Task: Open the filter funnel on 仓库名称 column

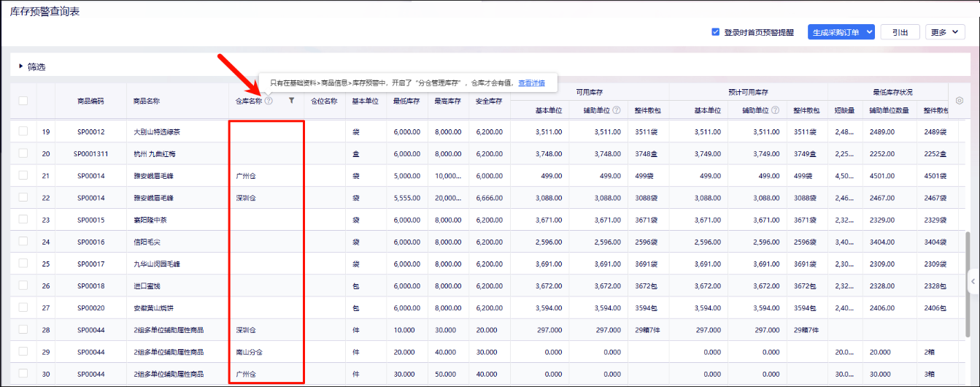Action: 291,101
